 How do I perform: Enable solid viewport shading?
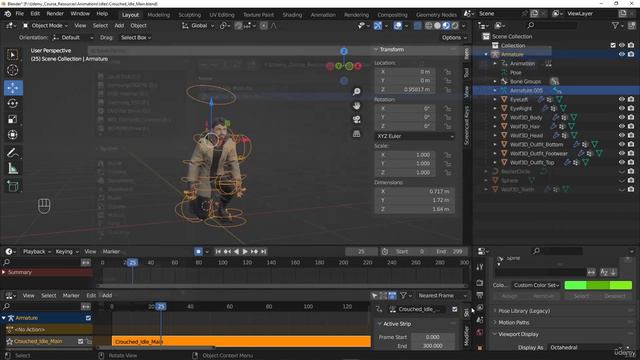tap(437, 25)
